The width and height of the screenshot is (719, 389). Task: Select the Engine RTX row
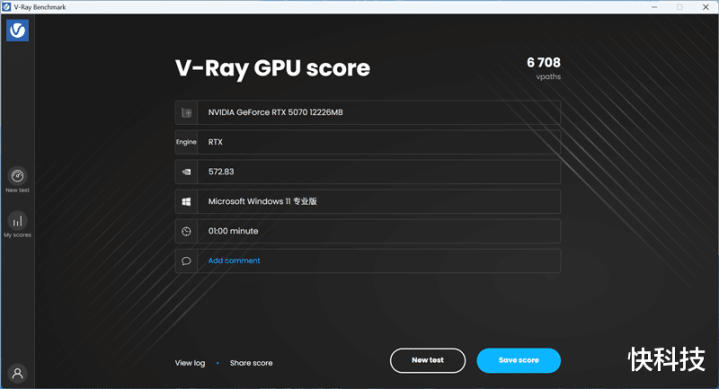point(368,142)
